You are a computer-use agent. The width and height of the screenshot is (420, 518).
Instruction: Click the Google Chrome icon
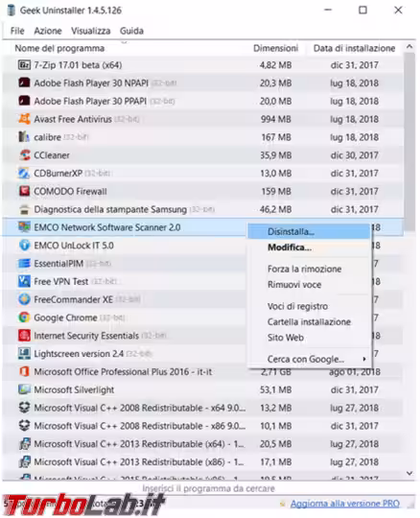24,318
